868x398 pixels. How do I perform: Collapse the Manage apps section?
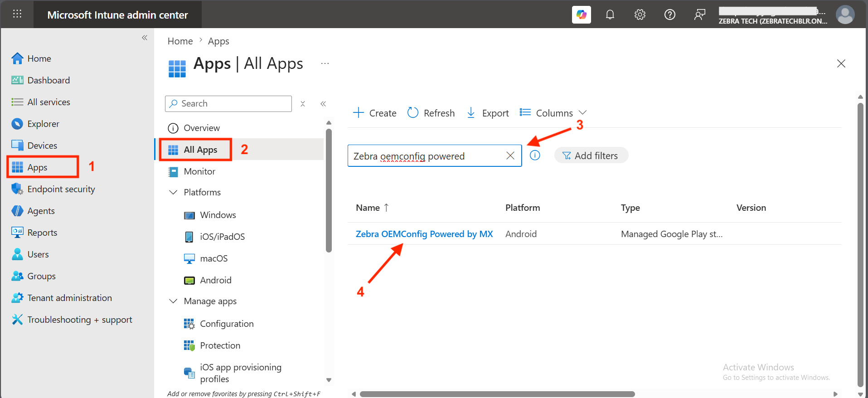(x=173, y=301)
